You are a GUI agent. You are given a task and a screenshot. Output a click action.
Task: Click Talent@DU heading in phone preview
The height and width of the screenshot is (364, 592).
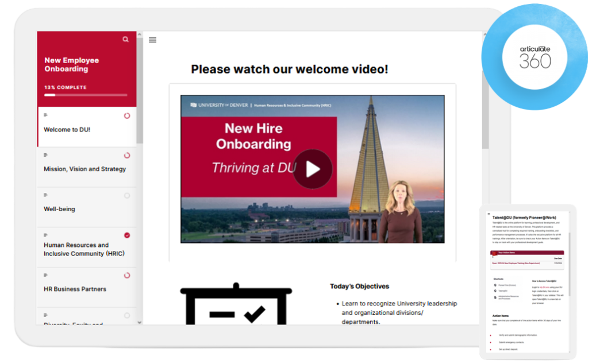(x=524, y=218)
